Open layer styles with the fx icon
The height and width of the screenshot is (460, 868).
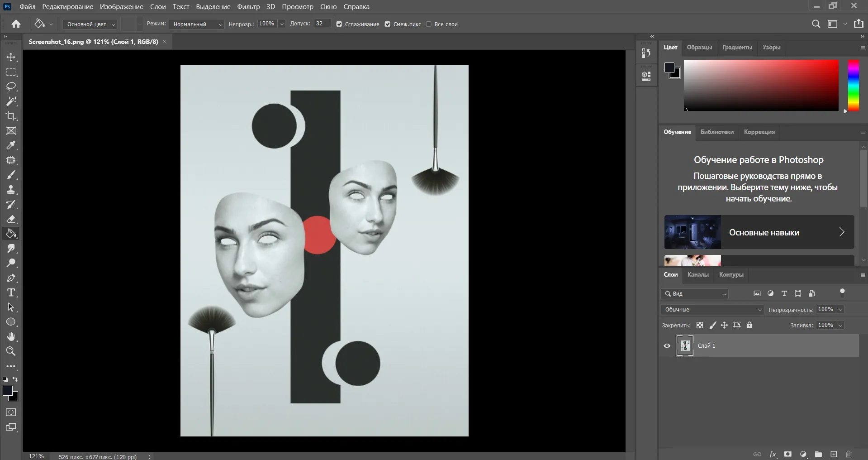[x=773, y=454]
